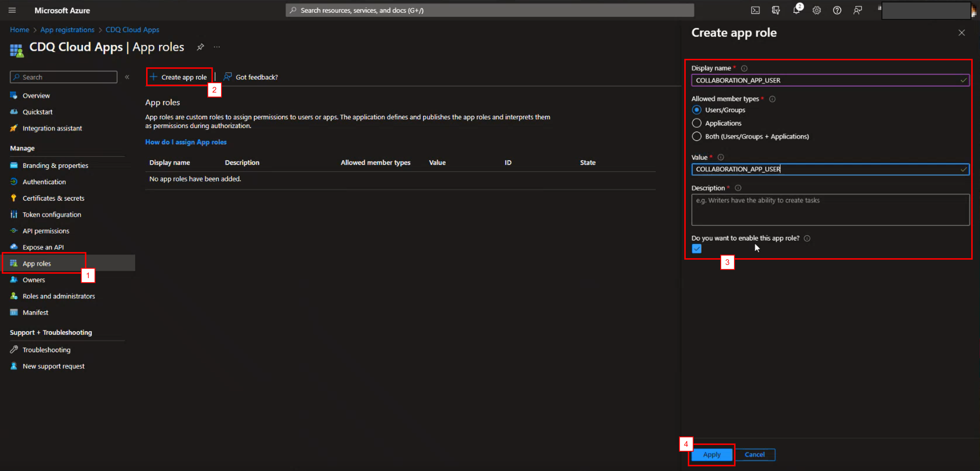Screen dimensions: 980x471
Task: Open the notifications bell
Action: 796,10
